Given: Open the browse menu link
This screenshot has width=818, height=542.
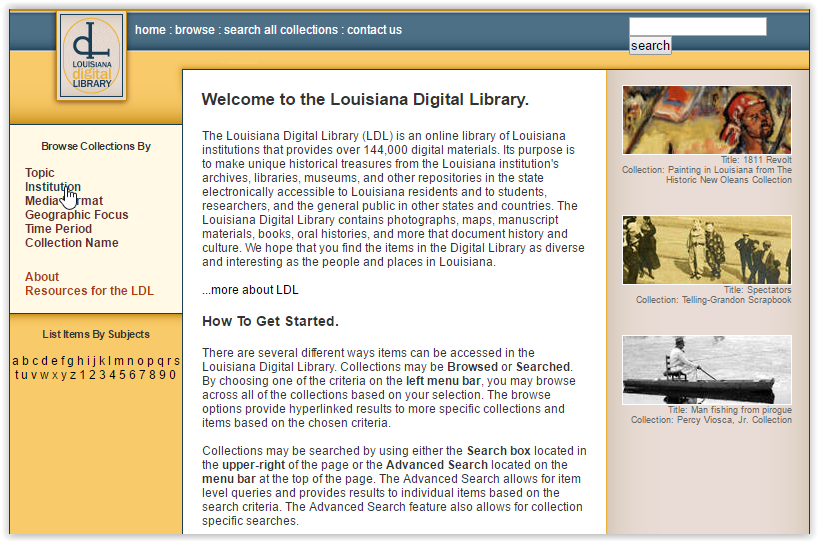Looking at the screenshot, I should (195, 30).
